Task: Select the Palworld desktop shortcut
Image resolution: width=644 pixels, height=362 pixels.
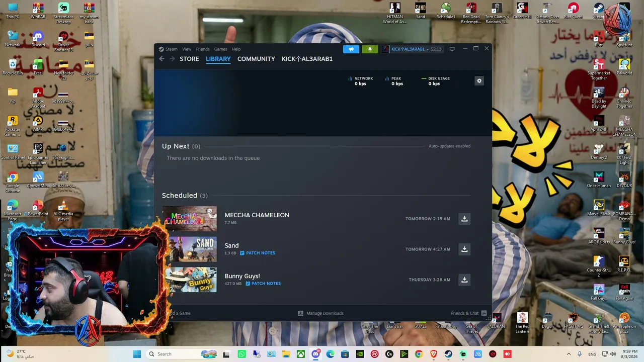Action: (x=624, y=67)
